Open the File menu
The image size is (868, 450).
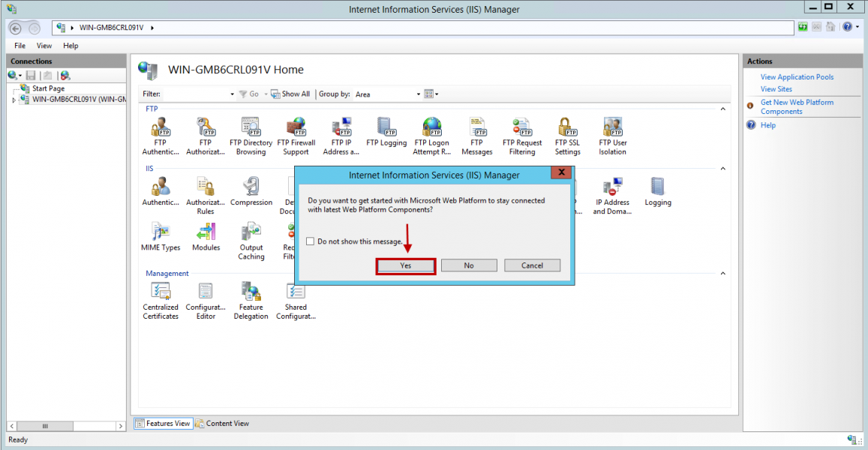pos(20,46)
